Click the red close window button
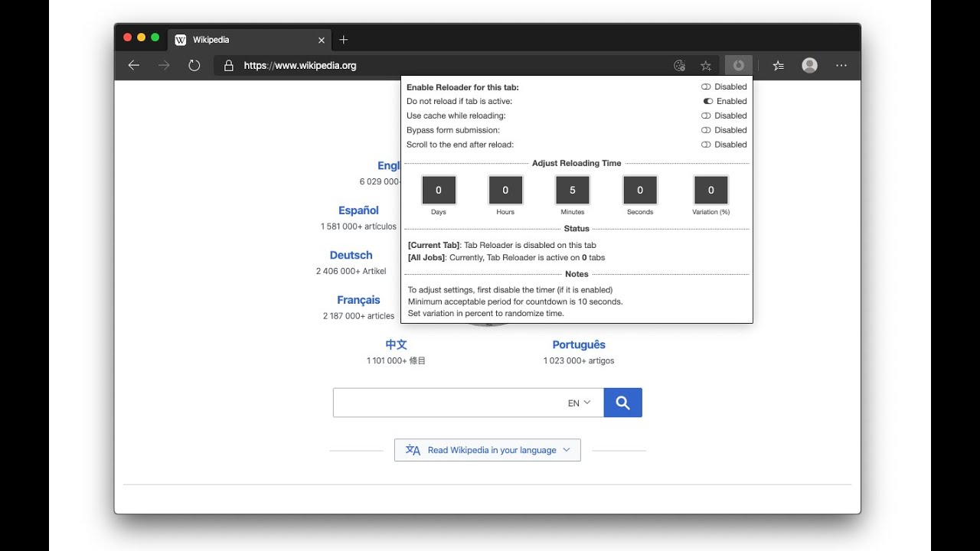This screenshot has height=551, width=980. tap(127, 37)
